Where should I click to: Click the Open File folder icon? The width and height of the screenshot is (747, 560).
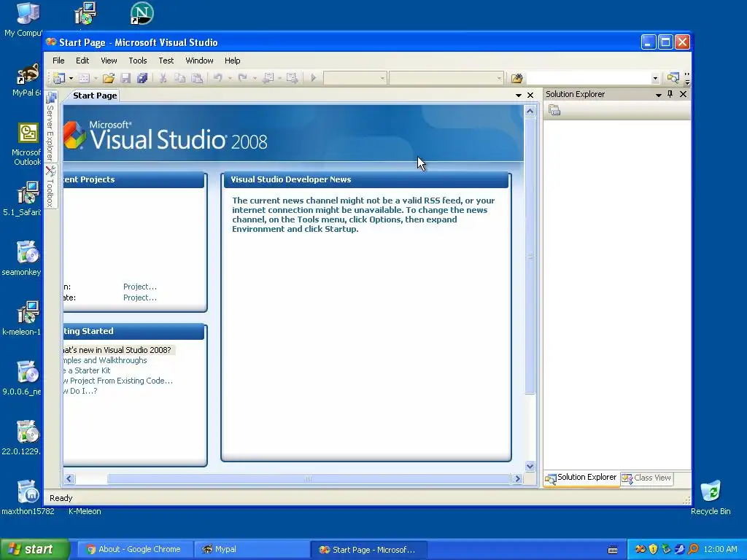(109, 78)
